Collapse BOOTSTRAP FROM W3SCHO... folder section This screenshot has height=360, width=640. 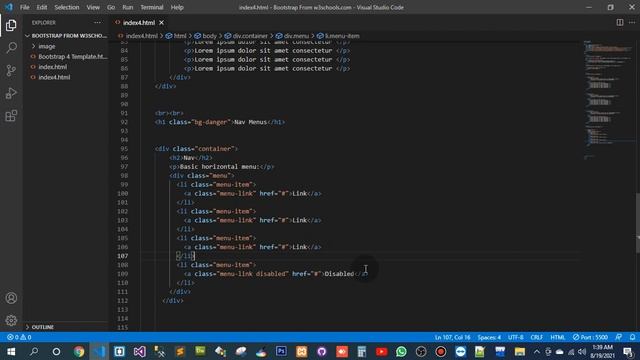pos(66,36)
